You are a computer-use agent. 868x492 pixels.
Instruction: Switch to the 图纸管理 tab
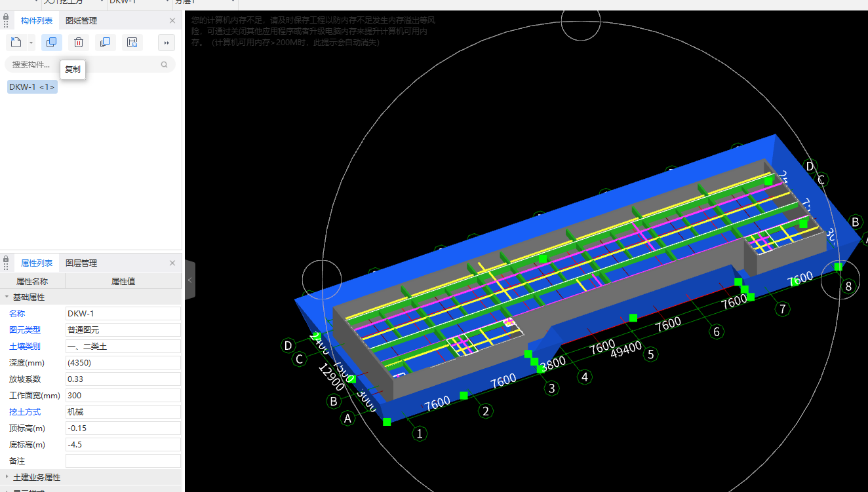(x=81, y=20)
